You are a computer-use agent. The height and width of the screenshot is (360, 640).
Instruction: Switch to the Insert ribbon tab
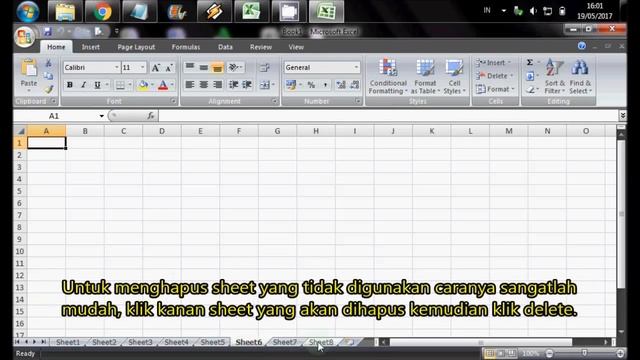(90, 47)
